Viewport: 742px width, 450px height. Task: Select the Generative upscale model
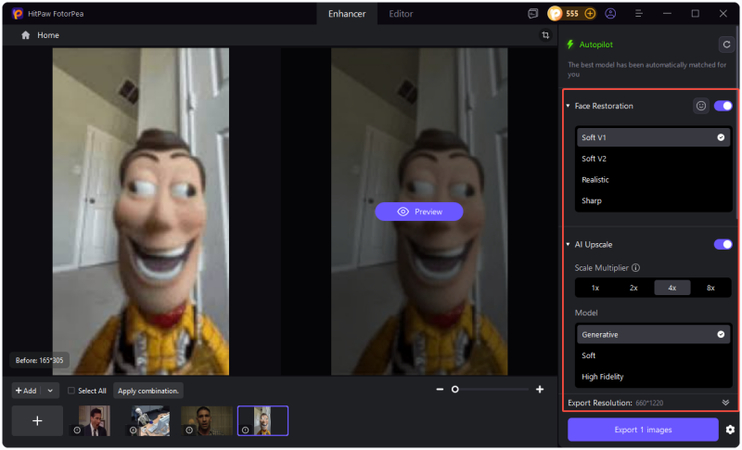[653, 335]
